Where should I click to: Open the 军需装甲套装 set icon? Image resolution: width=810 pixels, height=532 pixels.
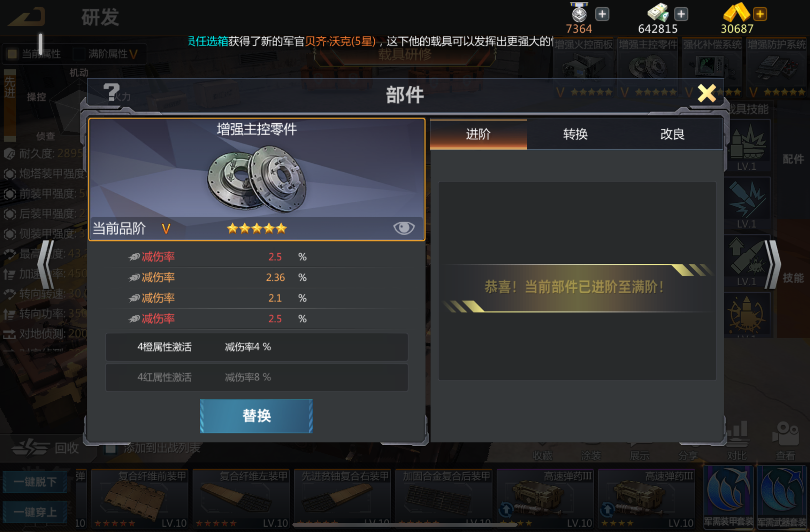(x=728, y=497)
